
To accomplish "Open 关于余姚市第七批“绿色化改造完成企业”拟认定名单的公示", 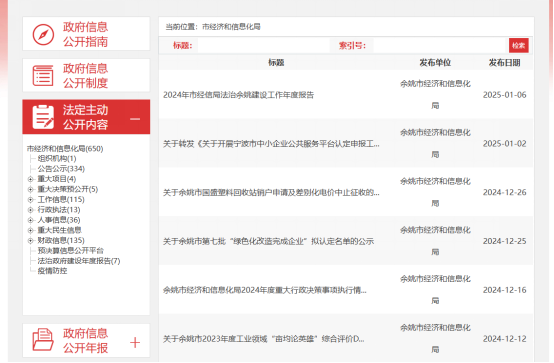I will pos(269,241).
